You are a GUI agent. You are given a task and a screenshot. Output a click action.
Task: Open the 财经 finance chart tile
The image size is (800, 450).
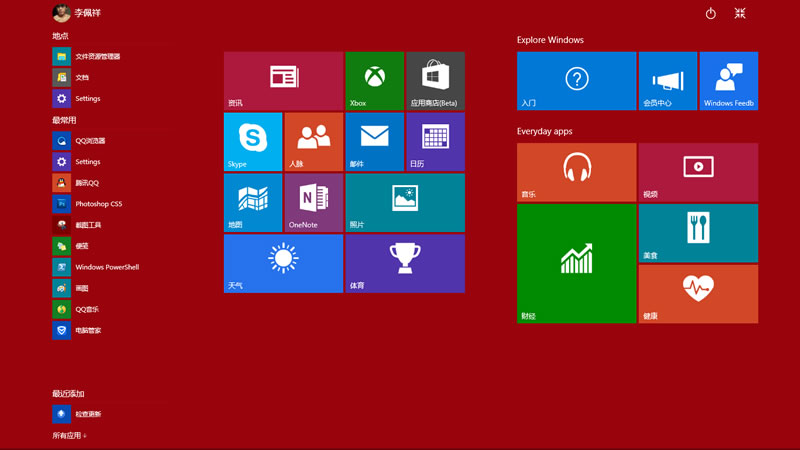coord(577,263)
